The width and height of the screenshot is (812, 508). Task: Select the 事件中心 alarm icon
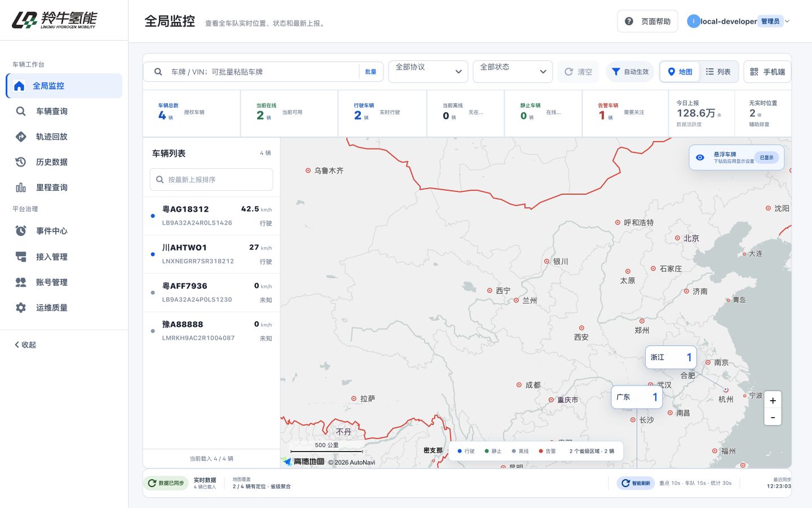[x=21, y=231]
